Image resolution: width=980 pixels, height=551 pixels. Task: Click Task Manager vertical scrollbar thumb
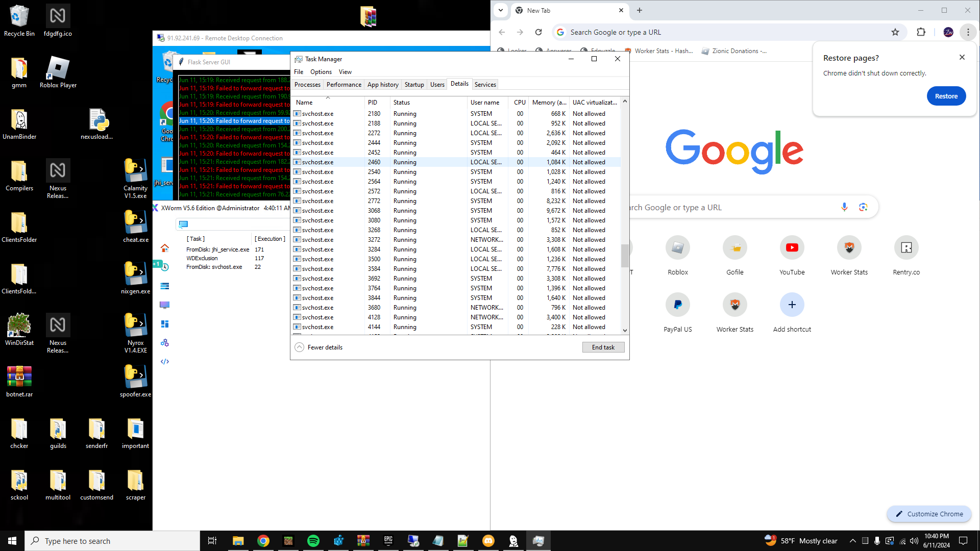coord(624,255)
